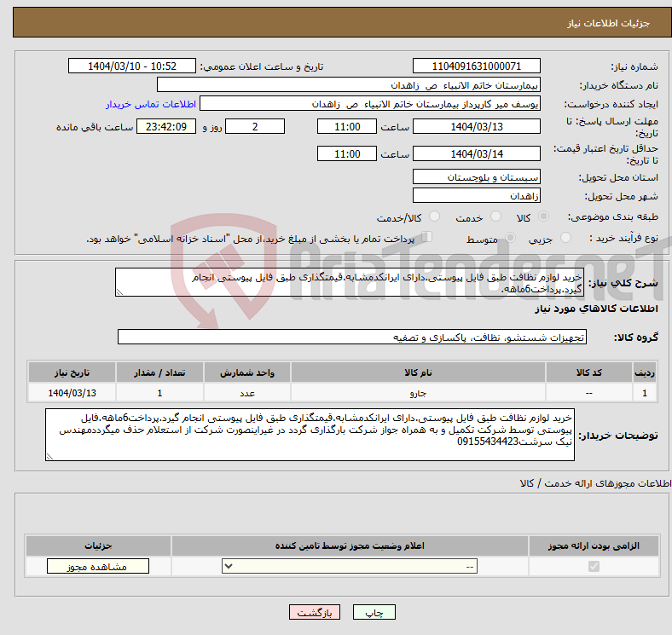
Task: Click the اعلام وضعیت مجوز توسط تامین کننده header
Action: click(350, 546)
